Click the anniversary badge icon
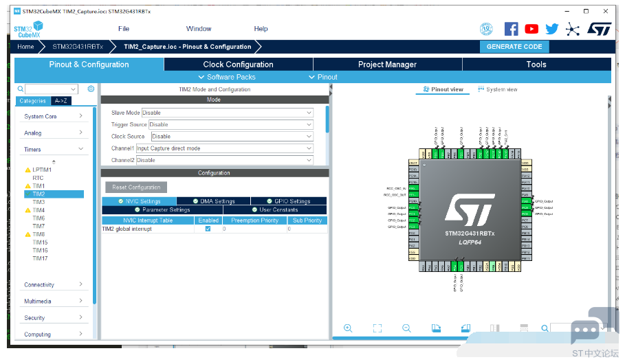This screenshot has width=625, height=364. point(486,29)
